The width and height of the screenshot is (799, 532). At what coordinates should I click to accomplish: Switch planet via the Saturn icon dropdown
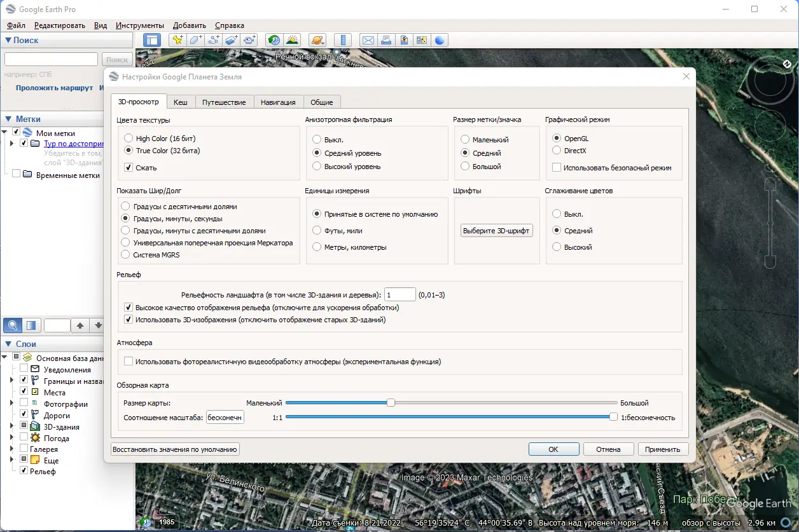click(317, 40)
